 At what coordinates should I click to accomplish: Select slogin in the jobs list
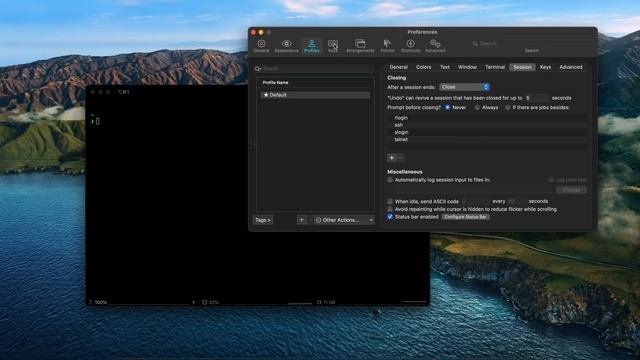(x=487, y=132)
